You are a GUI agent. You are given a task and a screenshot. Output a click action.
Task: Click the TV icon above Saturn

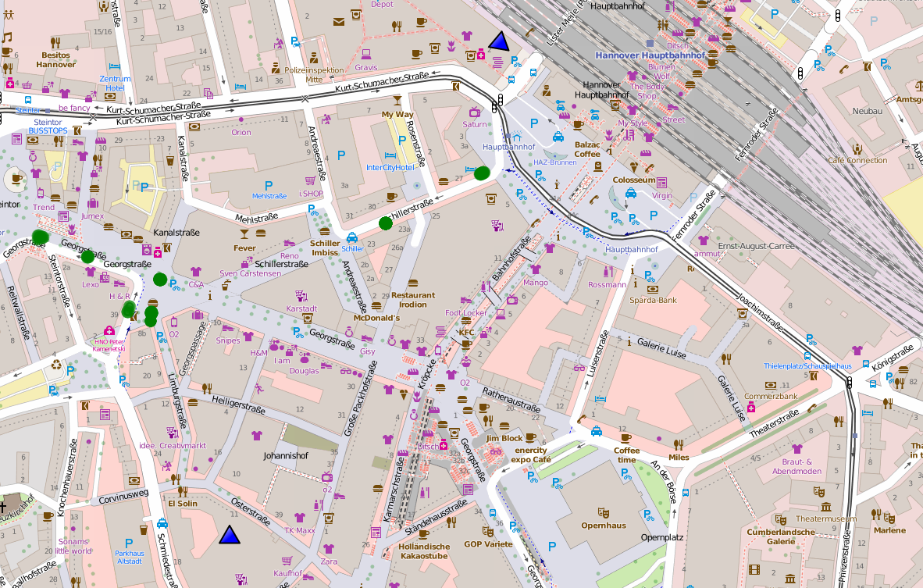(475, 112)
